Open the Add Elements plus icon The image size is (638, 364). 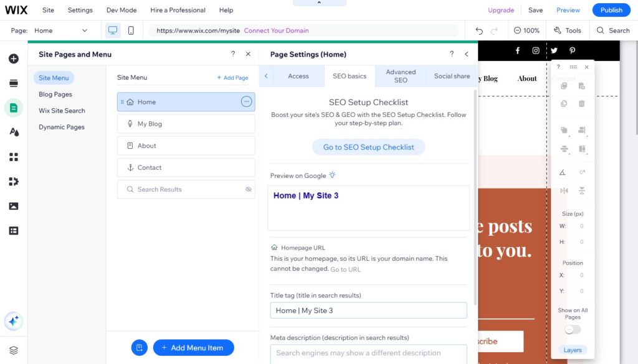pos(14,58)
